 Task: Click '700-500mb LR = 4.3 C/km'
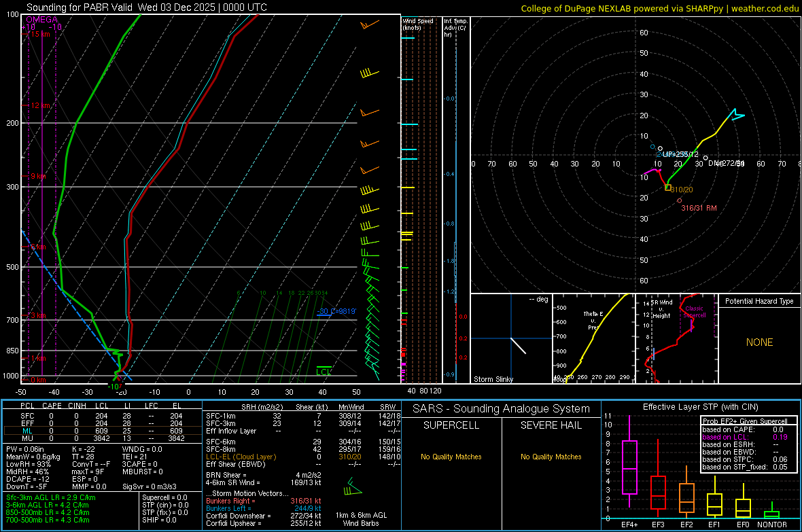[48, 520]
